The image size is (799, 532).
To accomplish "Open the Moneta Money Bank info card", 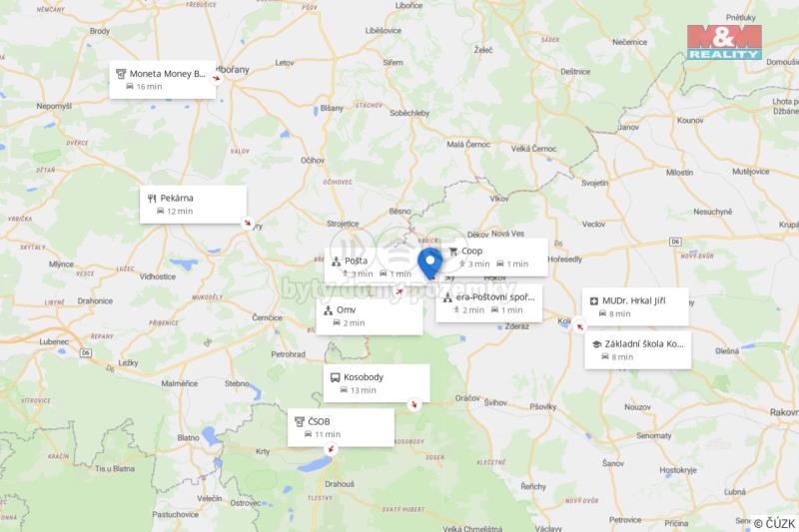I will (x=163, y=80).
